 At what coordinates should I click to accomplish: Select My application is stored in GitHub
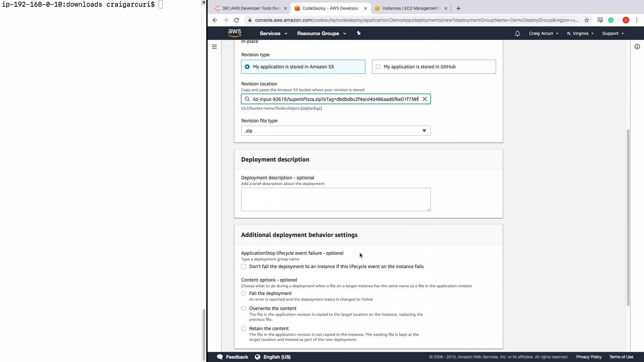pyautogui.click(x=378, y=67)
